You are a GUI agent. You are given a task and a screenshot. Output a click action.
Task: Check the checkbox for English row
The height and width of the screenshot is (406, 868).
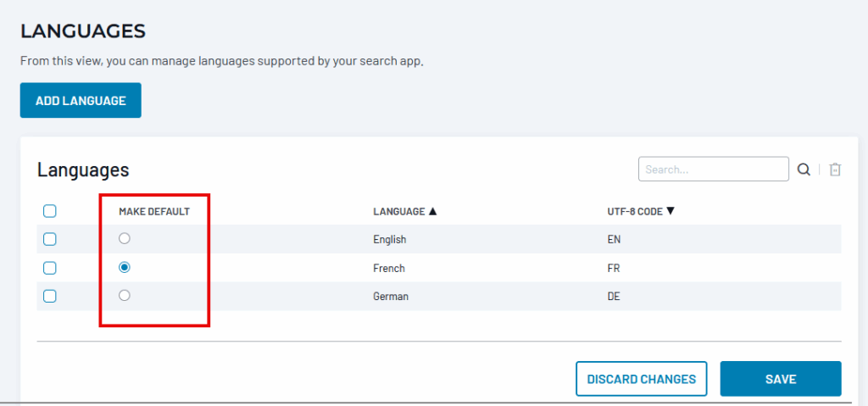[49, 239]
